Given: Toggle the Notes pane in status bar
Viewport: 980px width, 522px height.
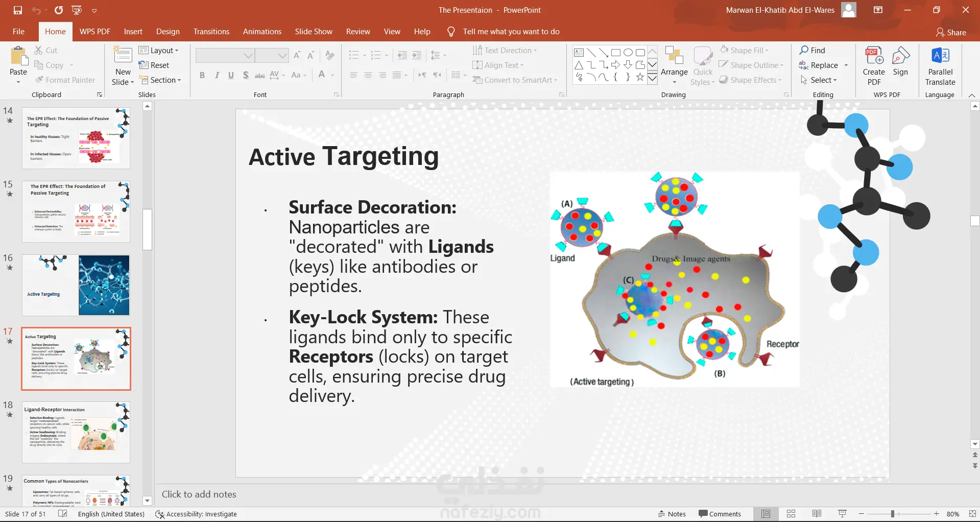Looking at the screenshot, I should point(672,514).
